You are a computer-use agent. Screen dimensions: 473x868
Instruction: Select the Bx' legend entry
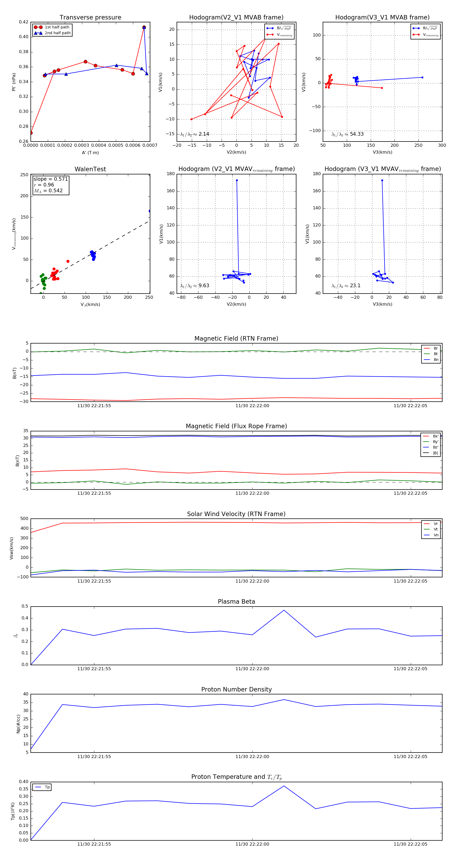pyautogui.click(x=431, y=436)
